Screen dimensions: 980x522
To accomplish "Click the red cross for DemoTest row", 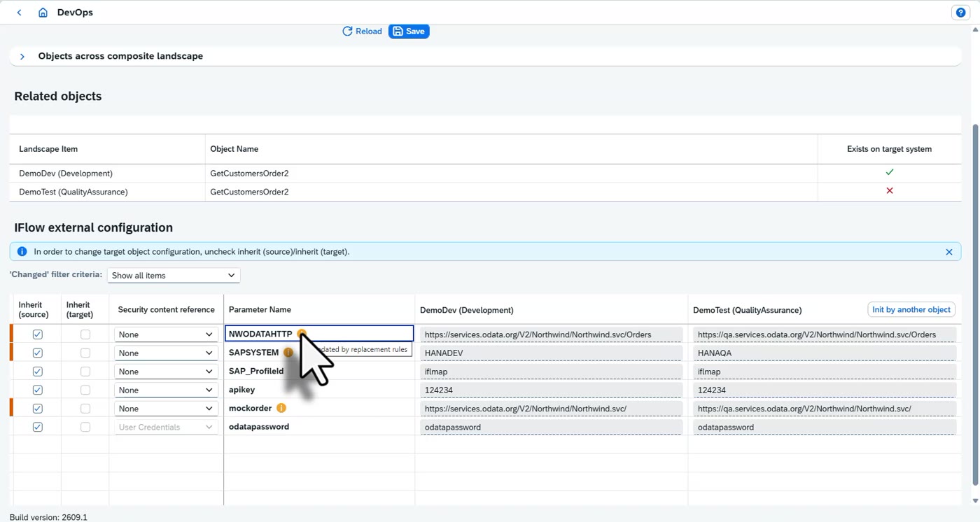I will coord(890,191).
